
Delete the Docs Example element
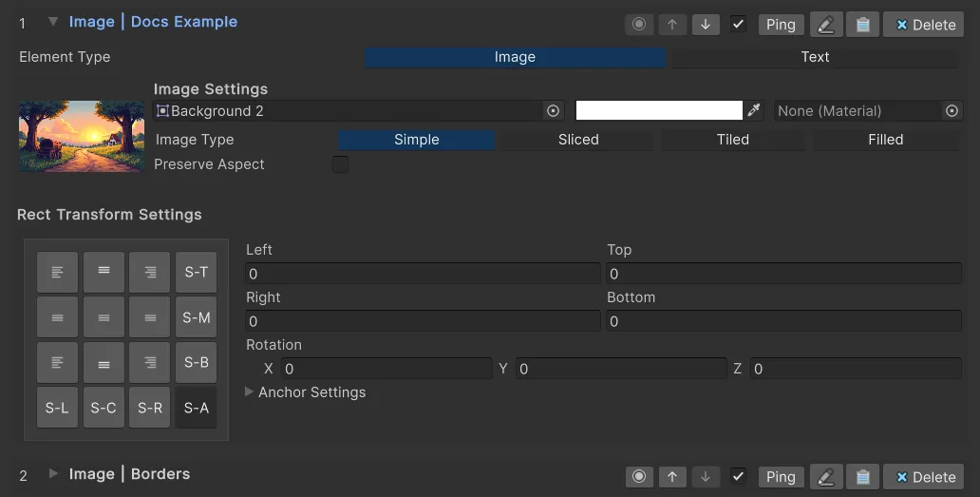924,25
